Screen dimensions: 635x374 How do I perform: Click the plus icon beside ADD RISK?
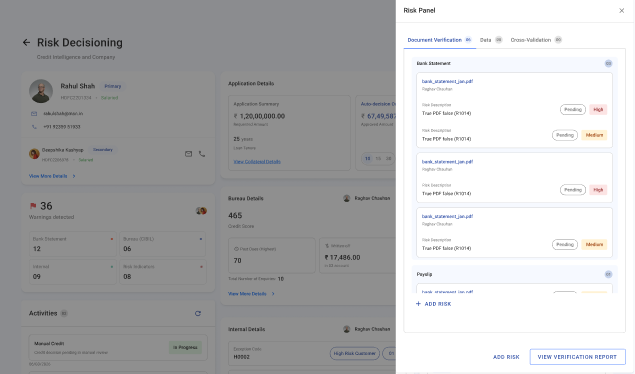(418, 304)
